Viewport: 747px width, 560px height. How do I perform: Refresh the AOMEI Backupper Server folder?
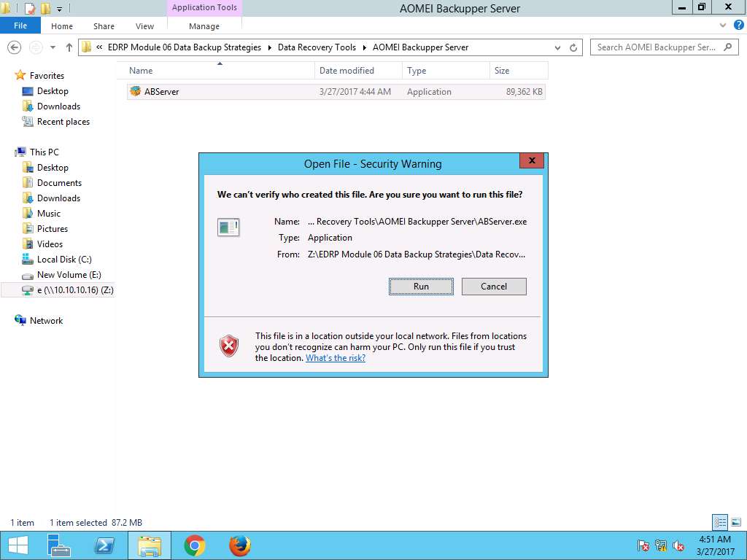[x=573, y=47]
